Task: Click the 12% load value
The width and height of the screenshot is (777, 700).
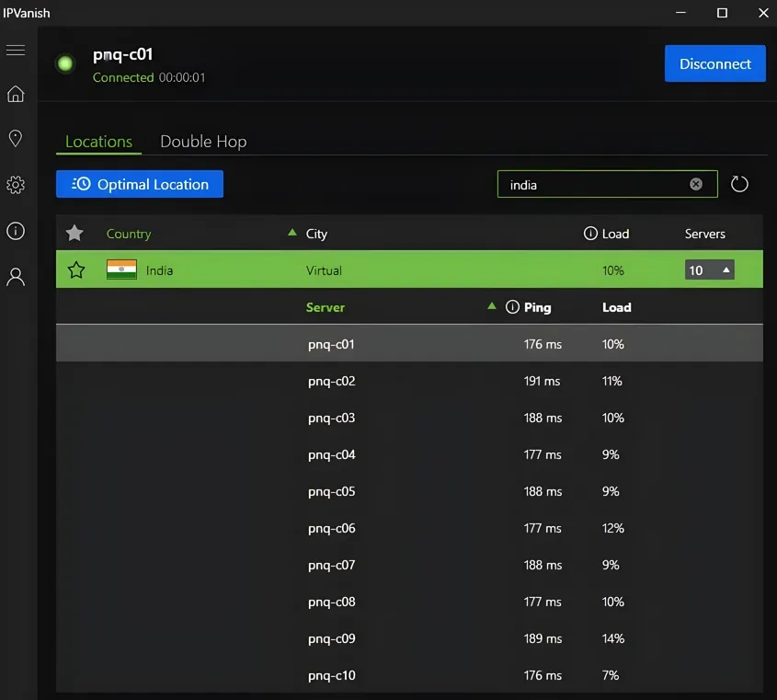Action: pyautogui.click(x=613, y=528)
